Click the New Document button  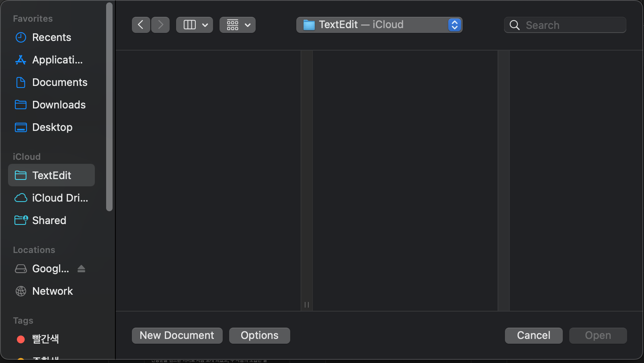coord(177,336)
